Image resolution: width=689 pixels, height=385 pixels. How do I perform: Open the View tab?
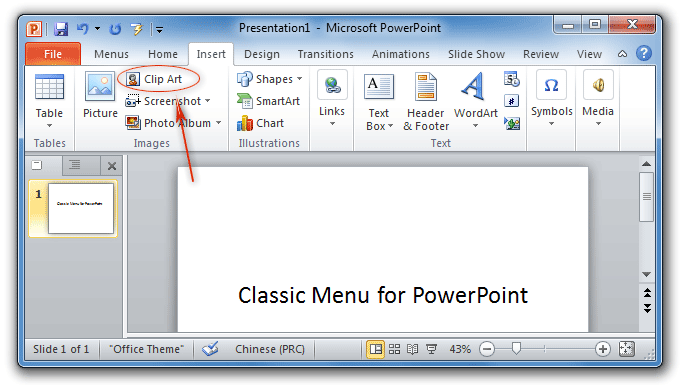tap(589, 54)
